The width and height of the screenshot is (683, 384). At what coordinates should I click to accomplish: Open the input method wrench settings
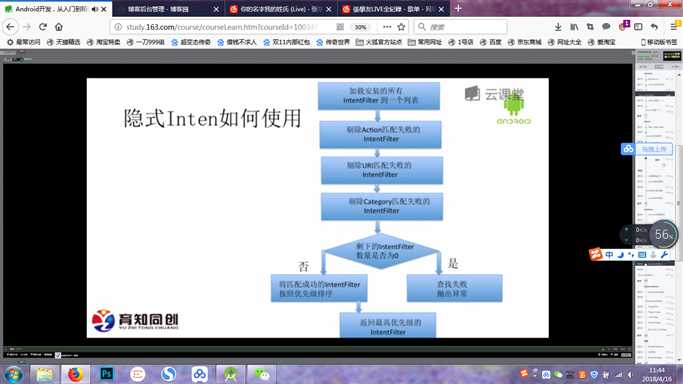[x=664, y=255]
